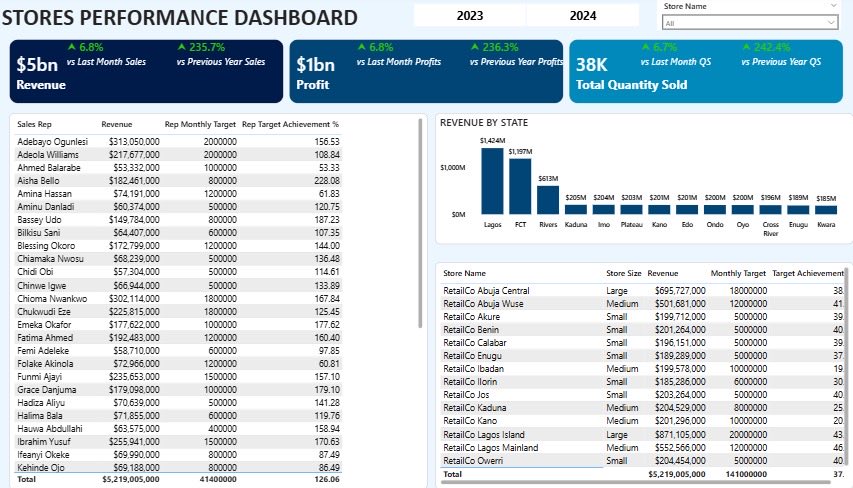Select Fatima Ahmed in the rep table
The height and width of the screenshot is (488, 853).
[45, 338]
